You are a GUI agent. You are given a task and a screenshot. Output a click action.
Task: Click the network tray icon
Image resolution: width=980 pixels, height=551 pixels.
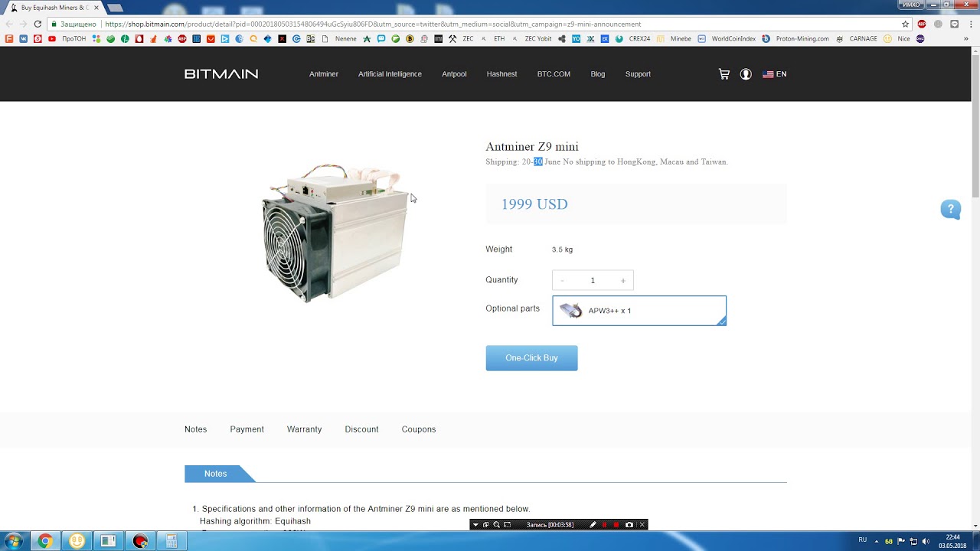913,541
